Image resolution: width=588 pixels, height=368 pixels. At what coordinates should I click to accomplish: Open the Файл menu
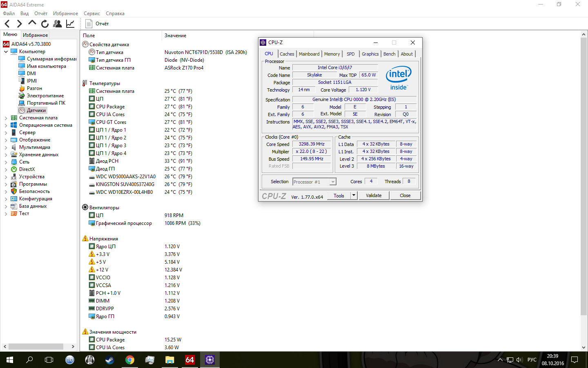pos(9,13)
